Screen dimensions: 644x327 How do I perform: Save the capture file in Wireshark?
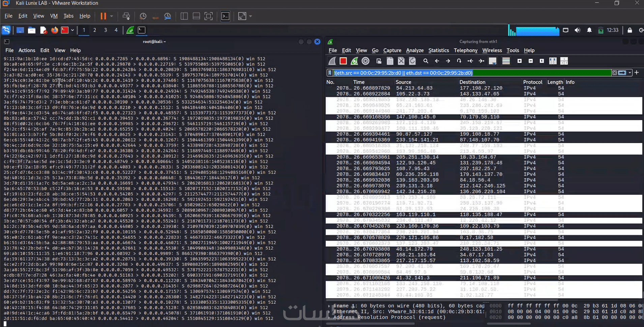(390, 61)
